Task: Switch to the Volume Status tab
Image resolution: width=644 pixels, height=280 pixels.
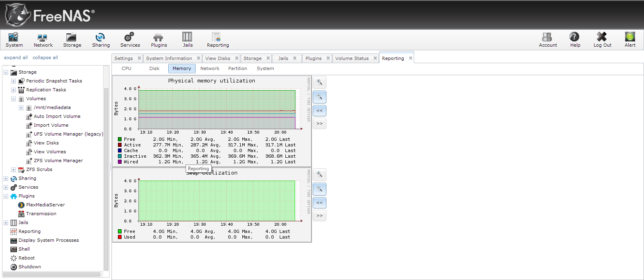Action: (x=352, y=58)
